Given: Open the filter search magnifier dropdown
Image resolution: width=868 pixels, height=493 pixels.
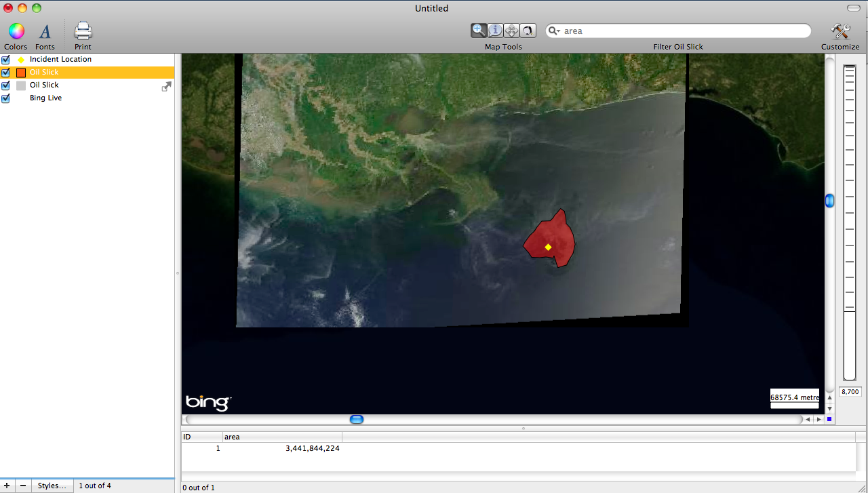Looking at the screenshot, I should 554,31.
